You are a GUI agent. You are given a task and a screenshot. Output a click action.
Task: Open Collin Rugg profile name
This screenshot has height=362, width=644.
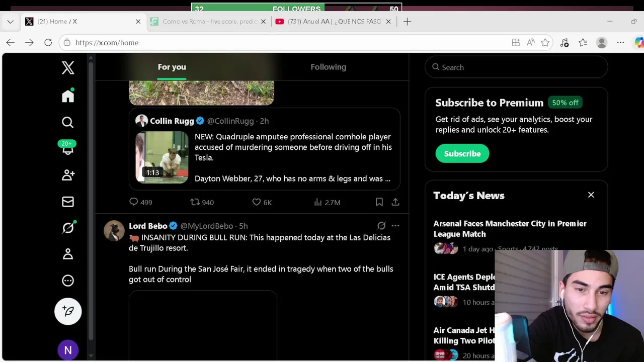(172, 121)
